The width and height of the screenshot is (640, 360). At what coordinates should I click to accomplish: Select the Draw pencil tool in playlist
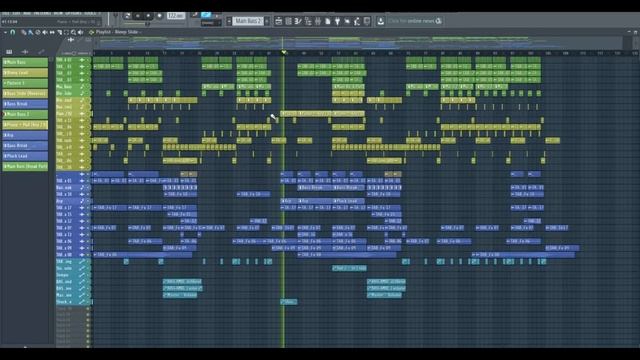coord(23,32)
